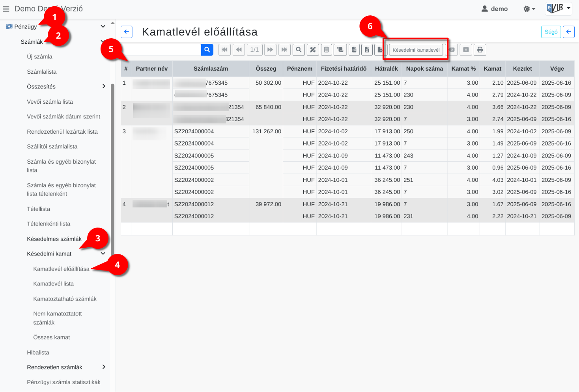The height and width of the screenshot is (392, 579).
Task: Open Nem kamatoztatott számlák
Action: click(58, 318)
